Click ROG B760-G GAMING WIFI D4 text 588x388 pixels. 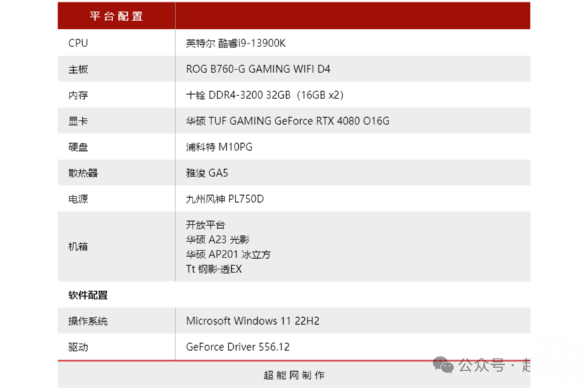click(x=258, y=69)
